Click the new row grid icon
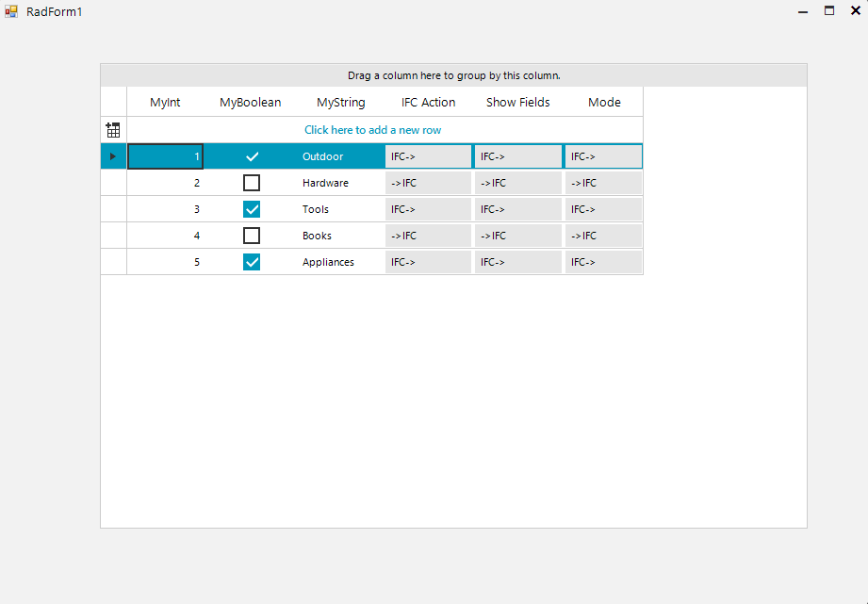 tap(113, 130)
